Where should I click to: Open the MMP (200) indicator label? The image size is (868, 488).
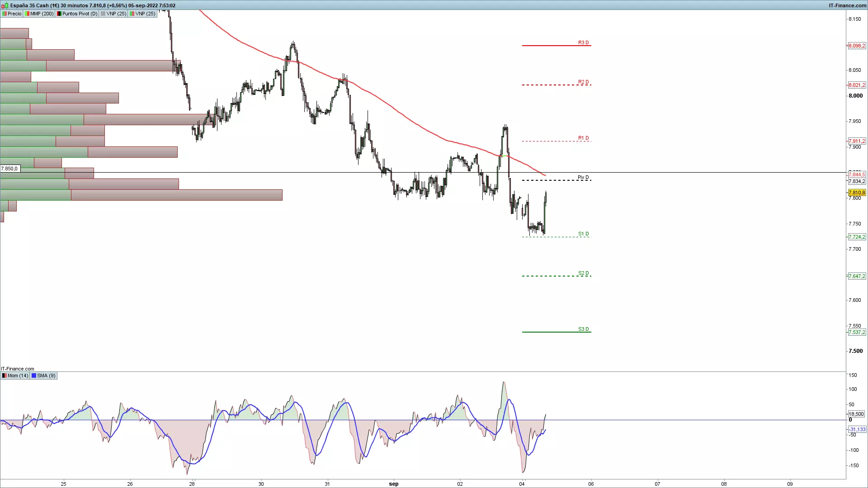click(x=39, y=14)
